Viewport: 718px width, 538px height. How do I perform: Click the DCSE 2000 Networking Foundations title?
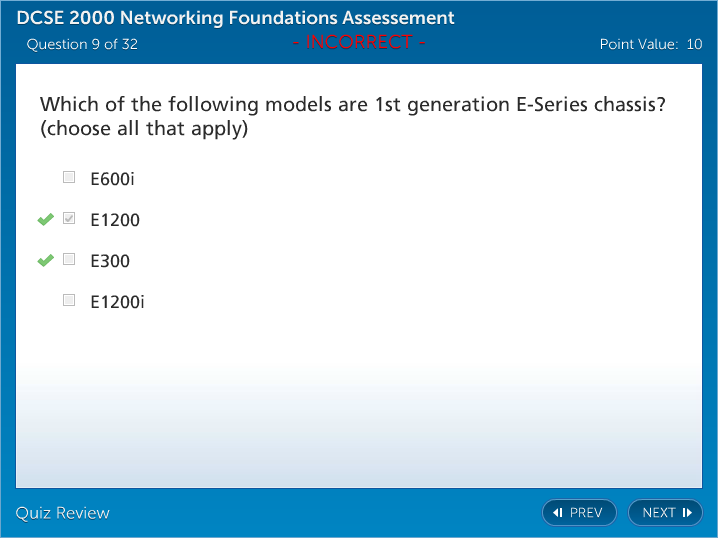(x=235, y=18)
